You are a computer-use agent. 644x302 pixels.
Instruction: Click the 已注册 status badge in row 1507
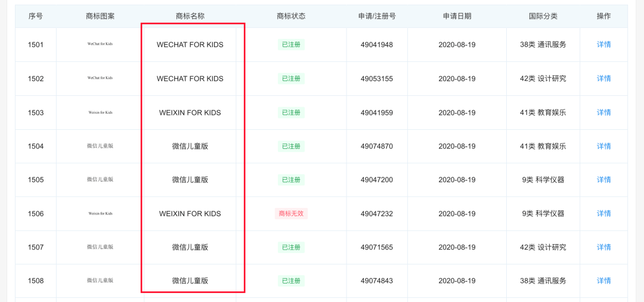click(x=291, y=247)
